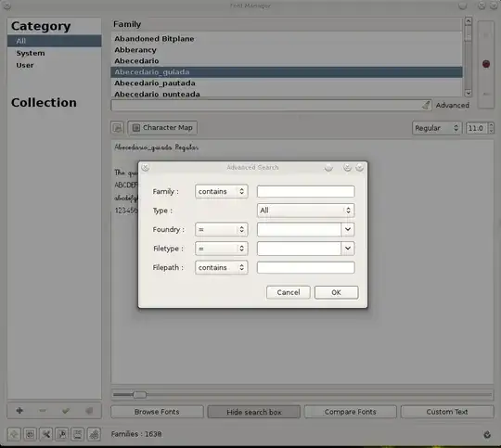Click in the Foundry combo text field
Screen dimensions: 501x448
tap(299, 229)
